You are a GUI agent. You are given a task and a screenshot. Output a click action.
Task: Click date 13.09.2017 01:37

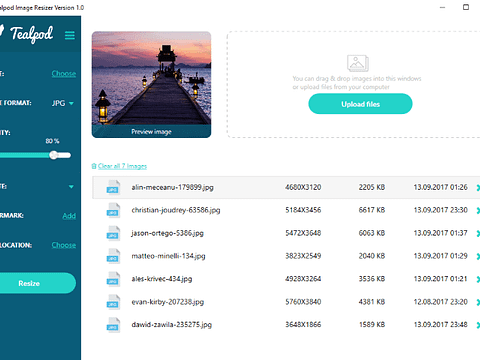pos(440,233)
